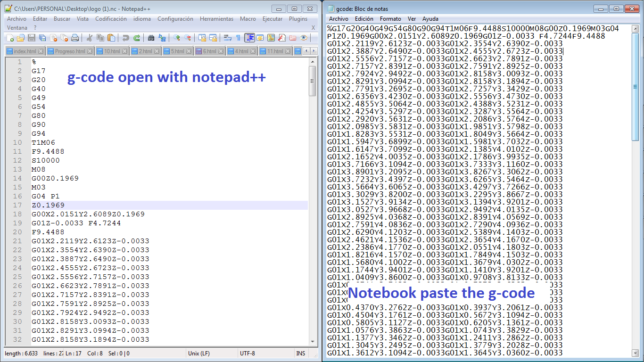This screenshot has width=644, height=362.
Task: Open user defined language icon
Action: (x=260, y=38)
